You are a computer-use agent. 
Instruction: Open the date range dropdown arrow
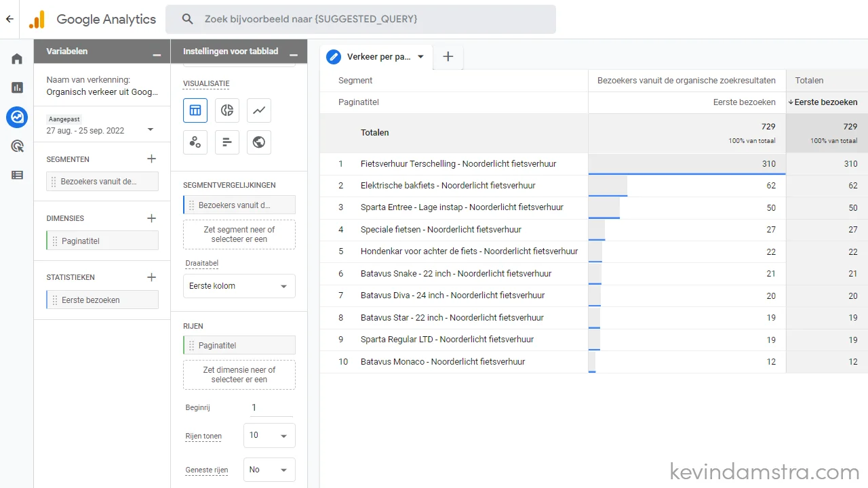tap(151, 129)
